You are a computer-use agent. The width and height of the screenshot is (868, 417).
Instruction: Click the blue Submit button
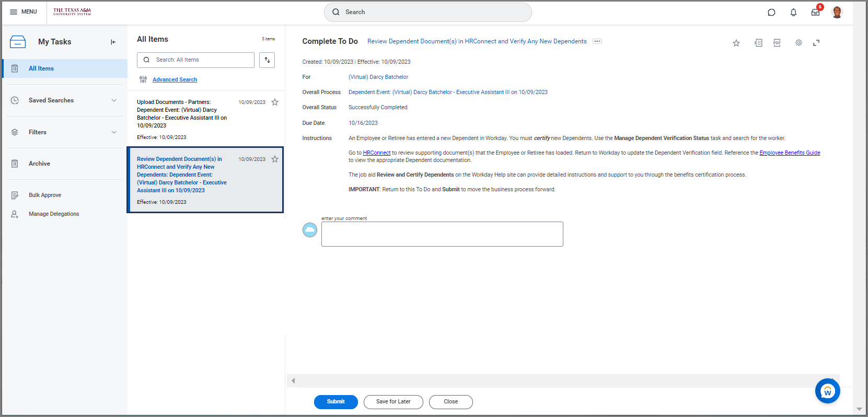335,402
